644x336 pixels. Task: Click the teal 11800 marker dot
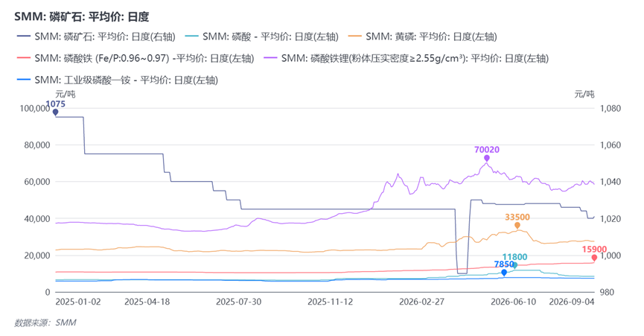(x=515, y=265)
